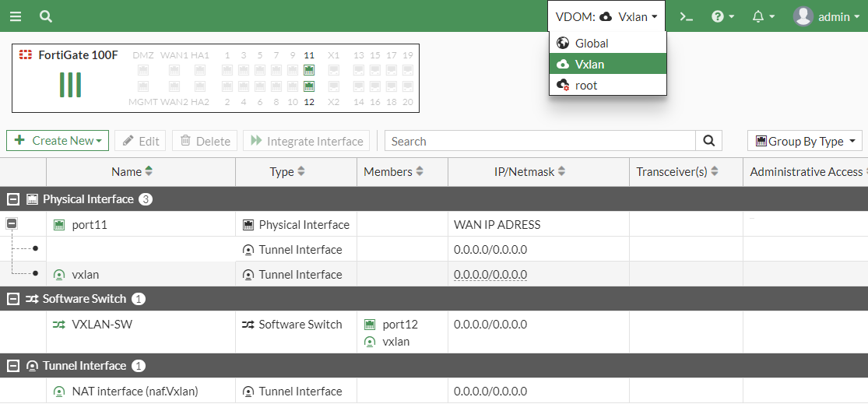Collapse the Tunnel Interface group
The image size is (868, 418).
coord(13,366)
